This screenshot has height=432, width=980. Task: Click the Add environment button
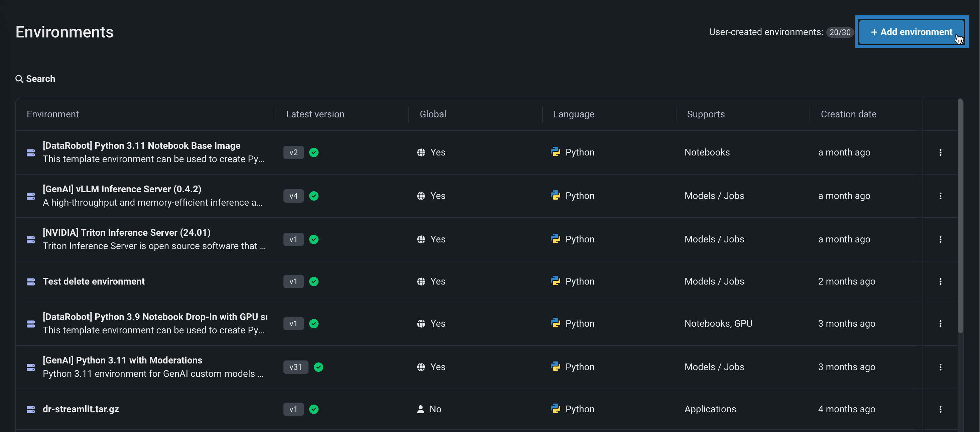911,32
